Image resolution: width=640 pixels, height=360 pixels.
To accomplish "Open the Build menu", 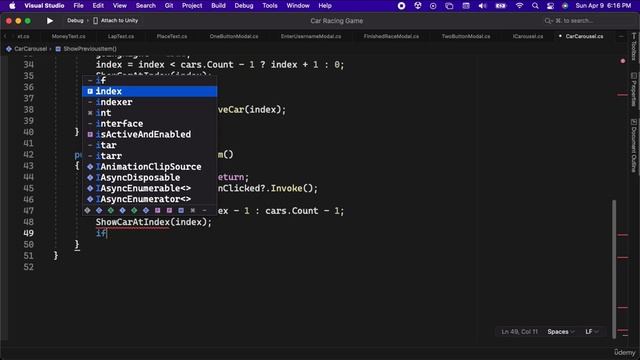I will (x=218, y=6).
